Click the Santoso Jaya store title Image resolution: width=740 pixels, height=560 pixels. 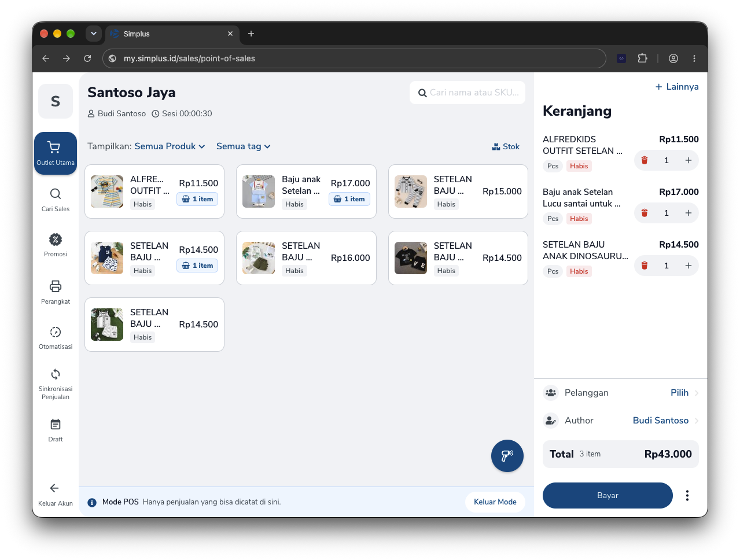[x=131, y=93]
